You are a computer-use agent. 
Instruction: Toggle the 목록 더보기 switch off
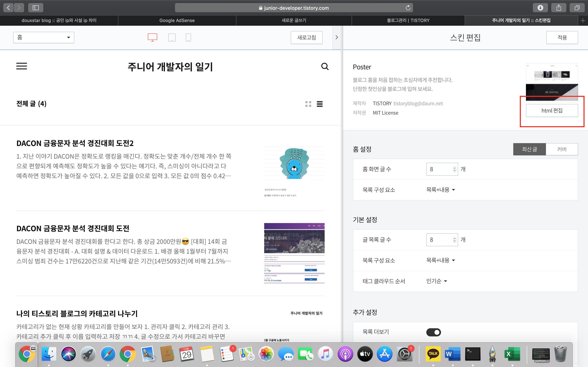[433, 332]
